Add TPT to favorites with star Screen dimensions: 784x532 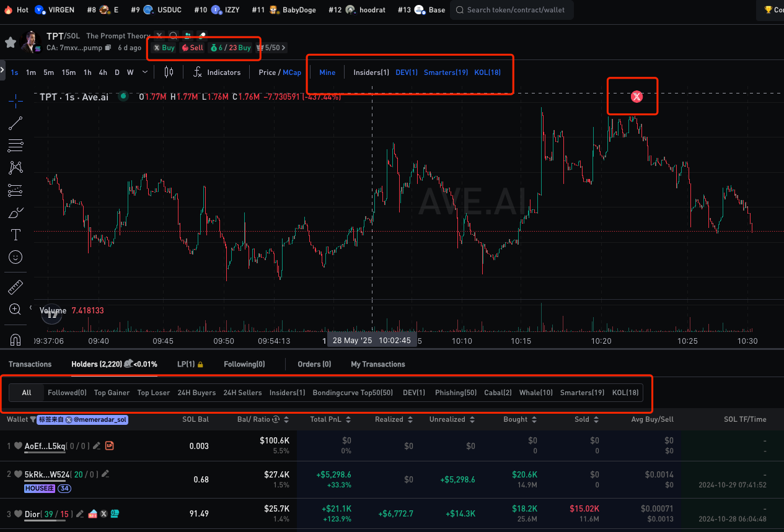click(x=11, y=42)
